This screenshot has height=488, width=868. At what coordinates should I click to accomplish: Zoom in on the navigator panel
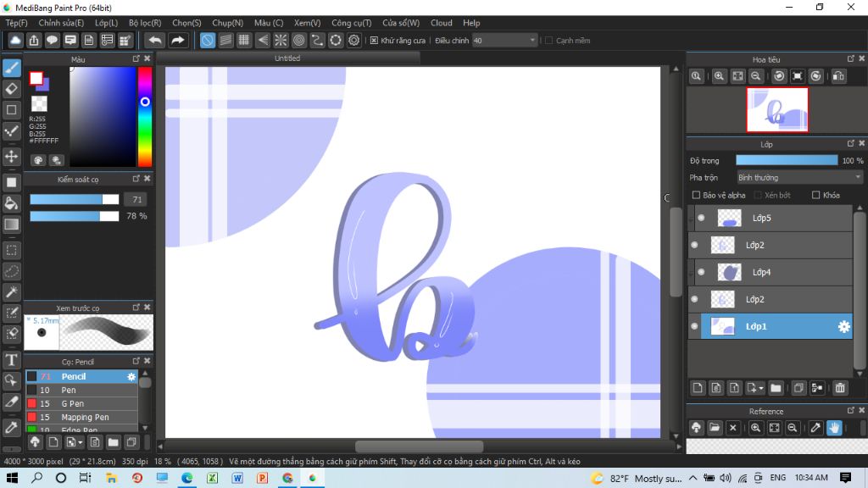[719, 76]
